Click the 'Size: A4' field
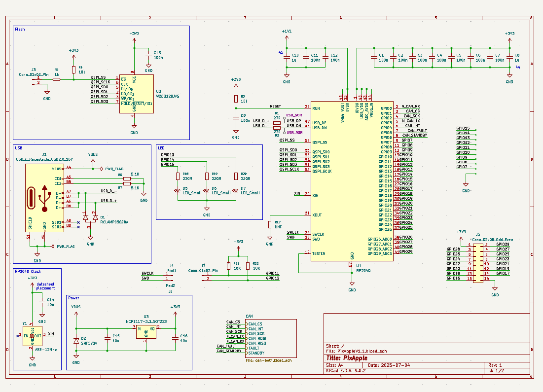Image resolution: width=543 pixels, height=392 pixels. coord(335,365)
